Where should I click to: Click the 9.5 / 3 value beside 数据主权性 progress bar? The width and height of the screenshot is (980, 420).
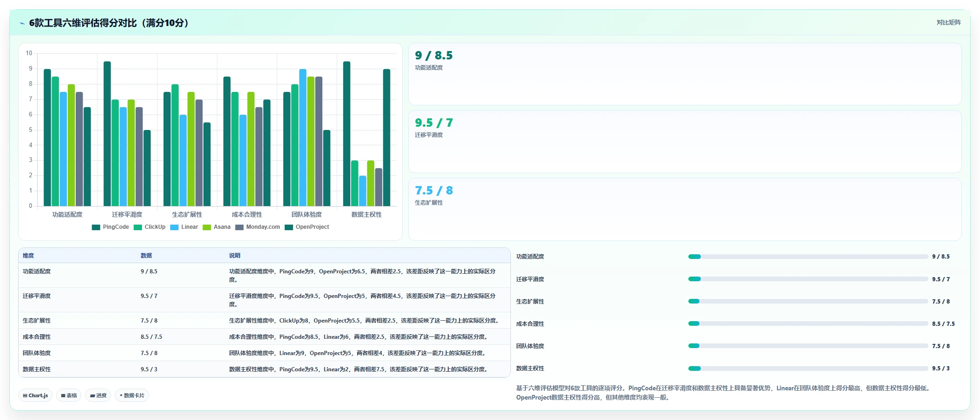pos(941,368)
